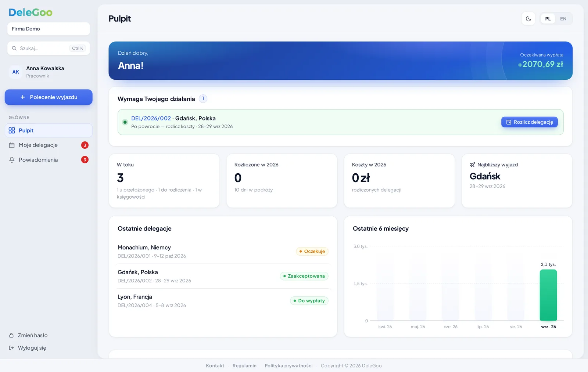The image size is (588, 372).
Task: Click the W toku stat card
Action: pos(164,181)
